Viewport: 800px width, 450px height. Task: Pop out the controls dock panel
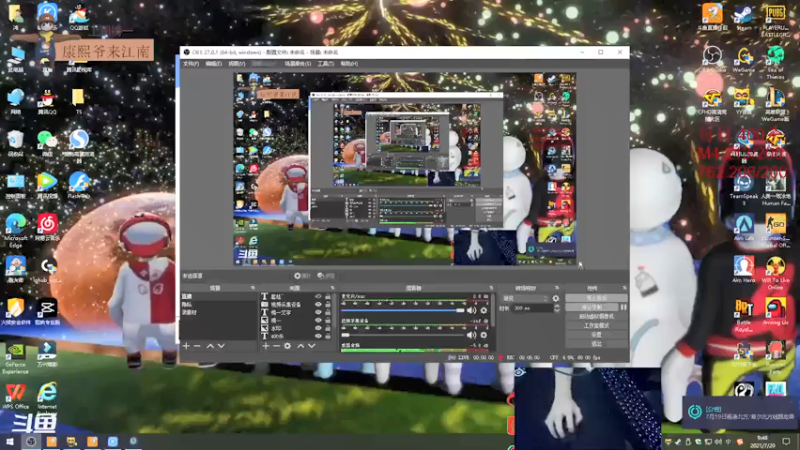click(624, 288)
